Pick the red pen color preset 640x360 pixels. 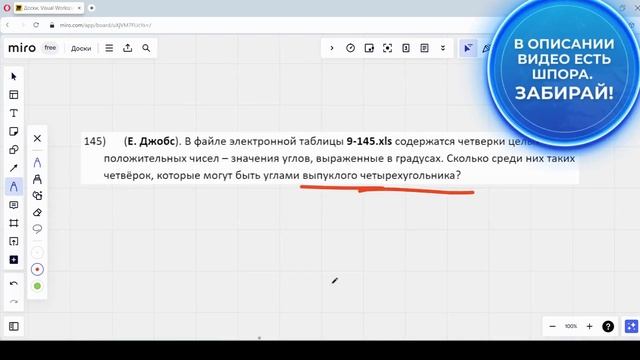click(x=37, y=269)
